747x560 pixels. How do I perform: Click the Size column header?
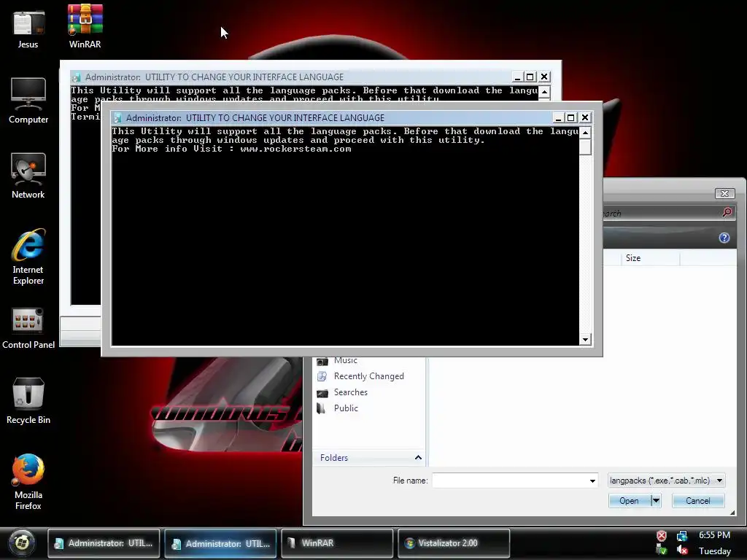pyautogui.click(x=650, y=258)
